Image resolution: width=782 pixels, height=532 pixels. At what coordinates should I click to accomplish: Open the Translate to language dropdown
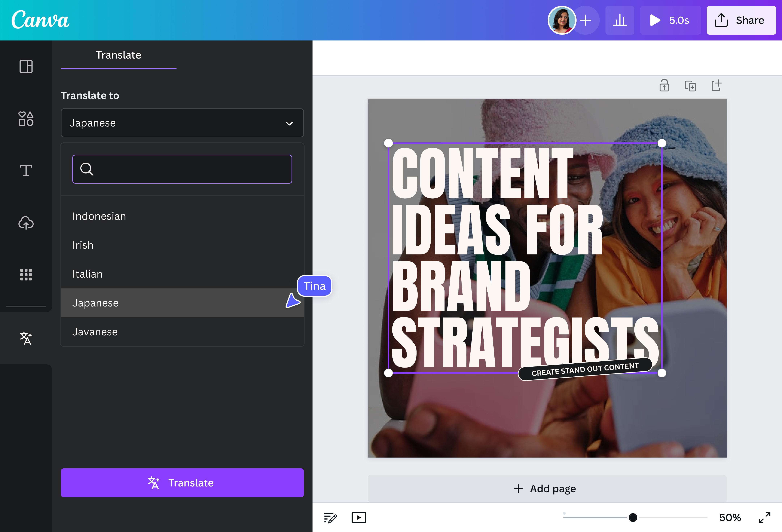(x=182, y=123)
